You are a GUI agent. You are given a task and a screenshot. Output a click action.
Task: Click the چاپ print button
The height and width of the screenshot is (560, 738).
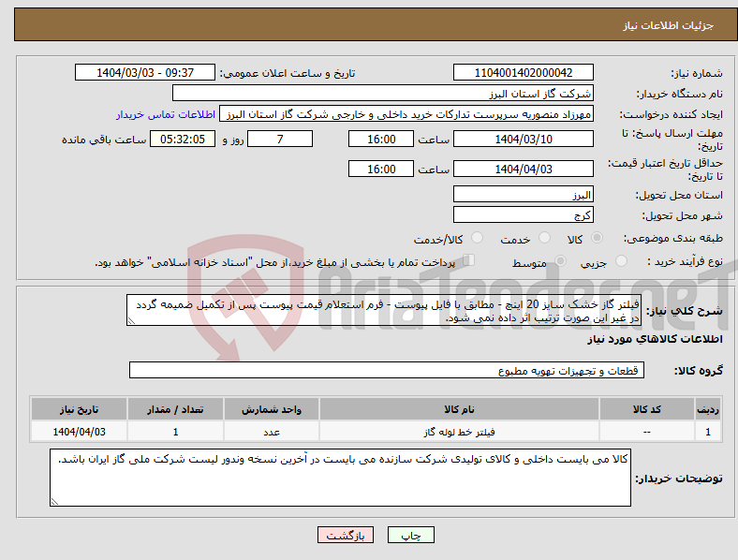coord(411,535)
